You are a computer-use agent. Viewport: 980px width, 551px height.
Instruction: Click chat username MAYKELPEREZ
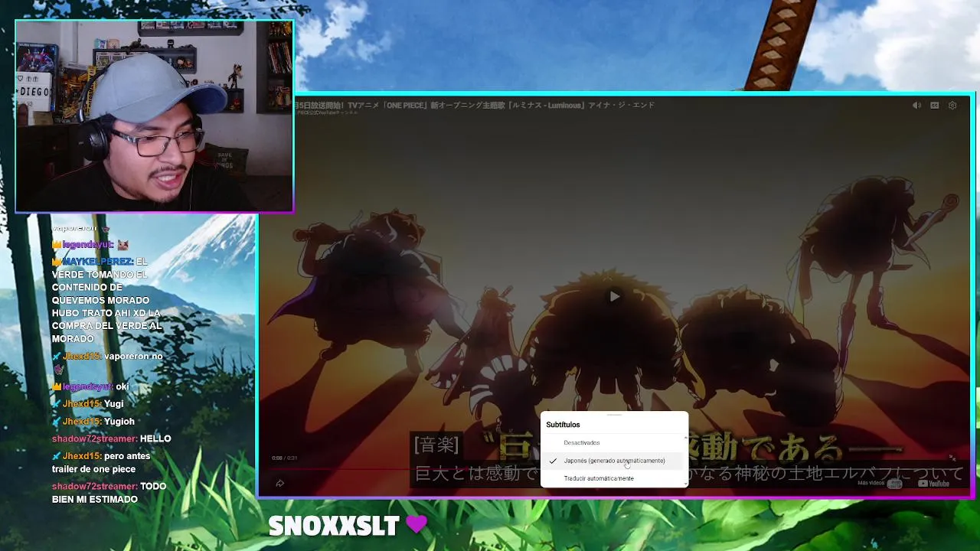(97, 262)
